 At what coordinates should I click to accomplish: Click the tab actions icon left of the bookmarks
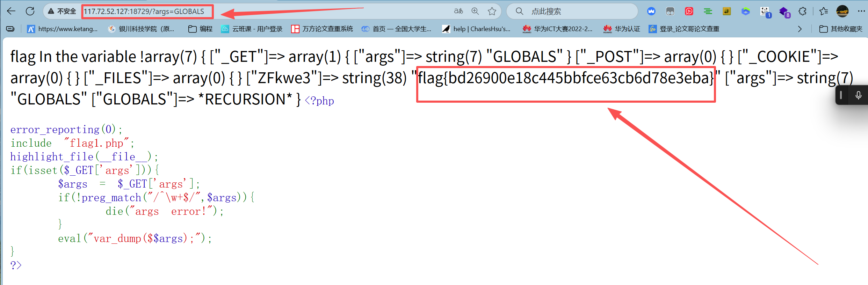point(10,29)
